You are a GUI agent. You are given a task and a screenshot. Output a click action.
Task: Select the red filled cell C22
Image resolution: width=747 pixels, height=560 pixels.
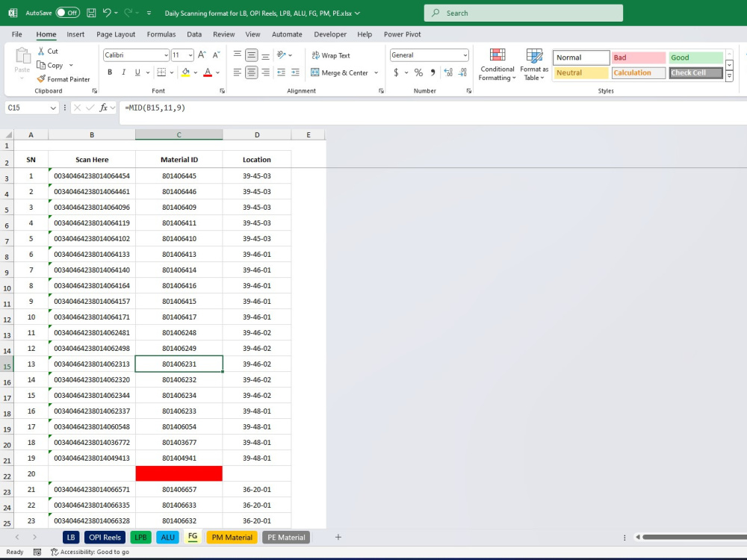(179, 473)
